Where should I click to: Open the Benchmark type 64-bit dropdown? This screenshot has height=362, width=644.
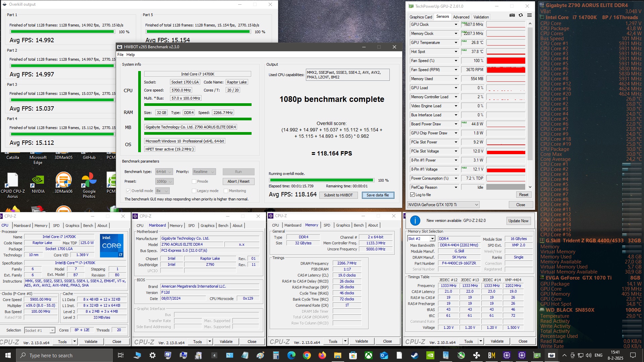[164, 172]
